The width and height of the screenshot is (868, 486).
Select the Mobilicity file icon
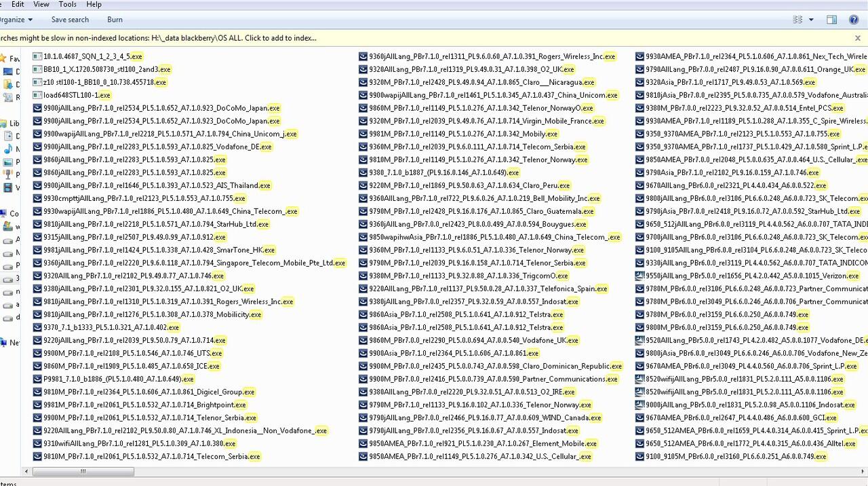[x=37, y=314]
